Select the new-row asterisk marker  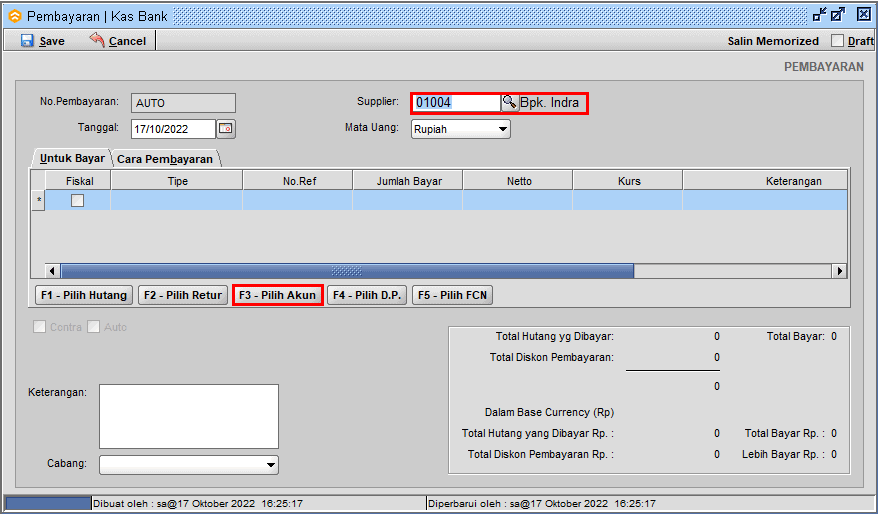point(39,200)
